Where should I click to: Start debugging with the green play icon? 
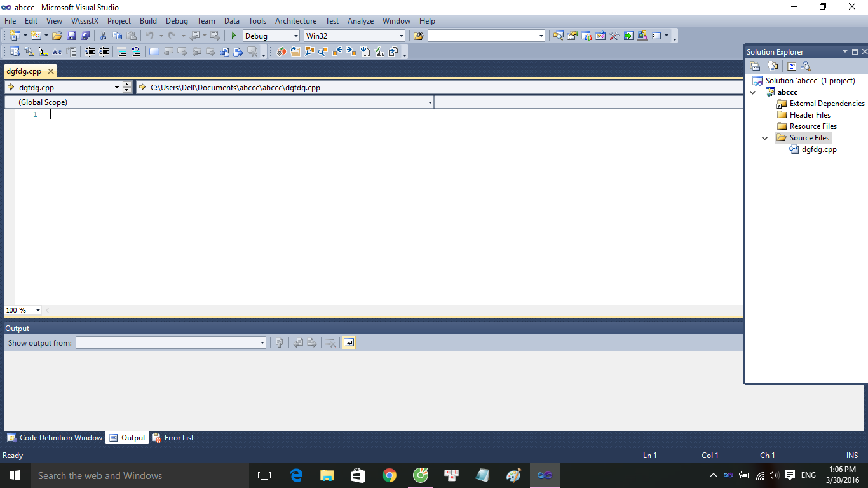tap(234, 36)
